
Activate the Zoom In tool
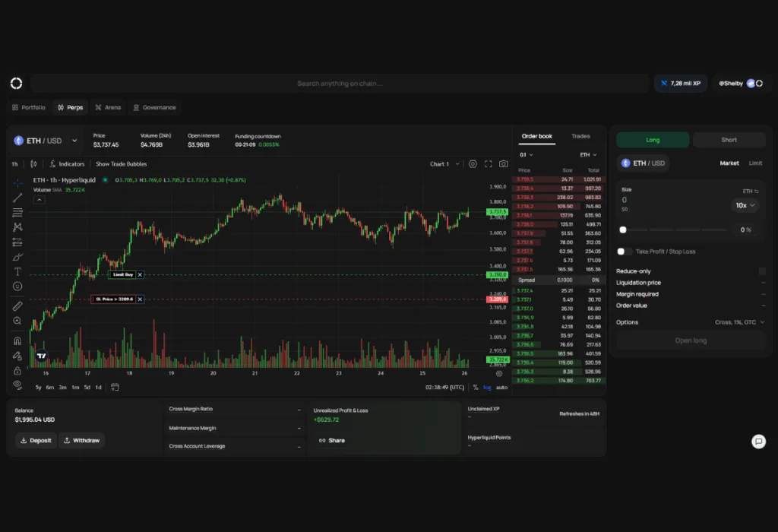coord(18,321)
